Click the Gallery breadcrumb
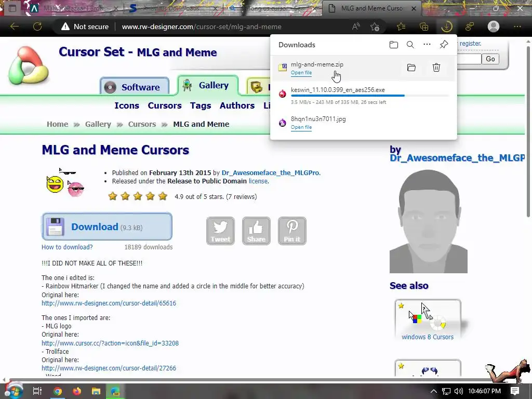Screen dimensions: 532x399 coord(98,124)
